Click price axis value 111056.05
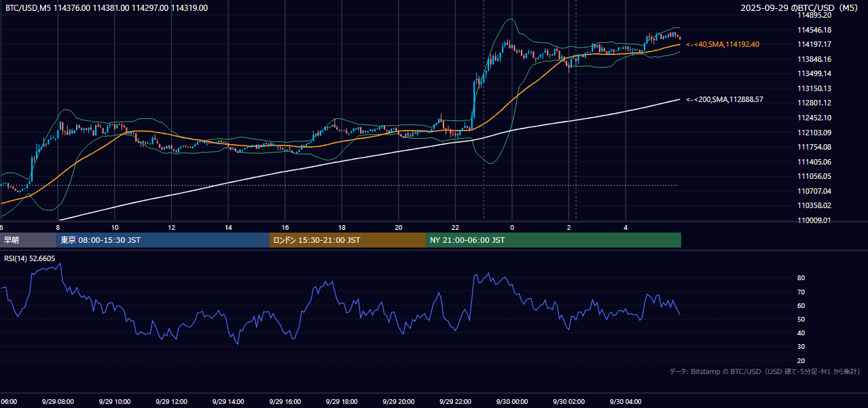 pyautogui.click(x=816, y=176)
